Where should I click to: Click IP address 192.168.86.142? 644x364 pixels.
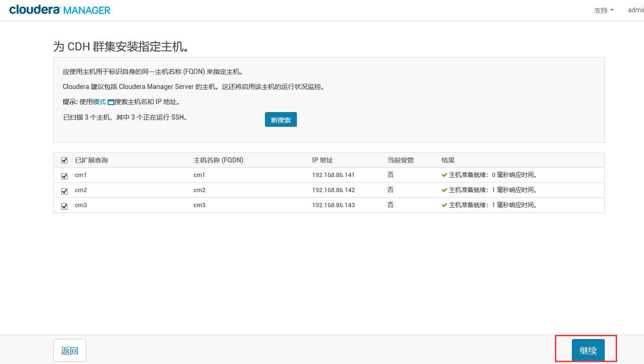333,190
